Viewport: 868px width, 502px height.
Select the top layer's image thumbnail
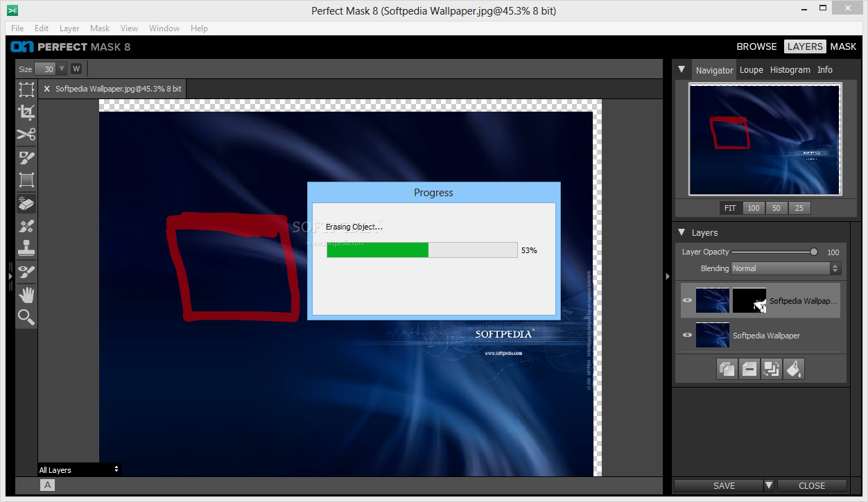click(x=713, y=301)
